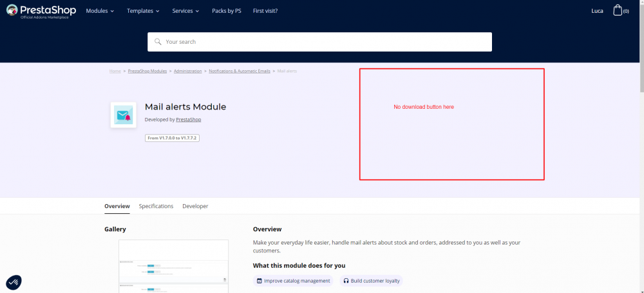Screen dimensions: 644x293
Task: Click the PrestaShop logo
Action: (41, 11)
